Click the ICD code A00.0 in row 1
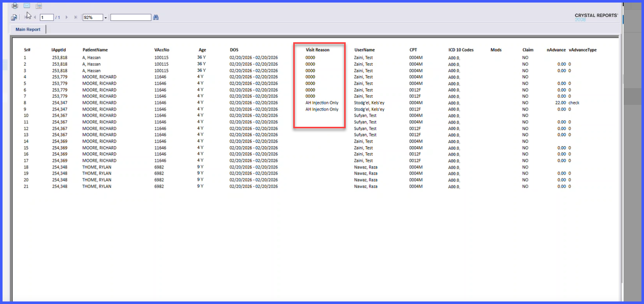644x304 pixels. tap(454, 58)
